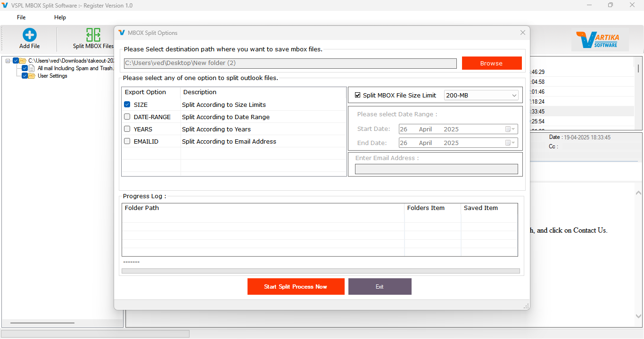The height and width of the screenshot is (339, 644).
Task: Click the email row with time 33:45
Action: coord(582,112)
